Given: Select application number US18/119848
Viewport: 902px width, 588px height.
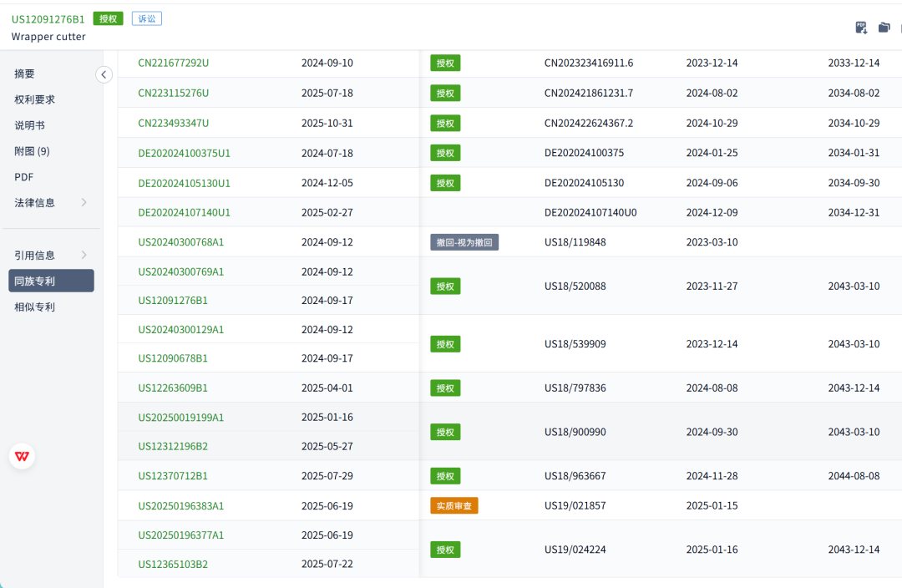Looking at the screenshot, I should pyautogui.click(x=575, y=242).
